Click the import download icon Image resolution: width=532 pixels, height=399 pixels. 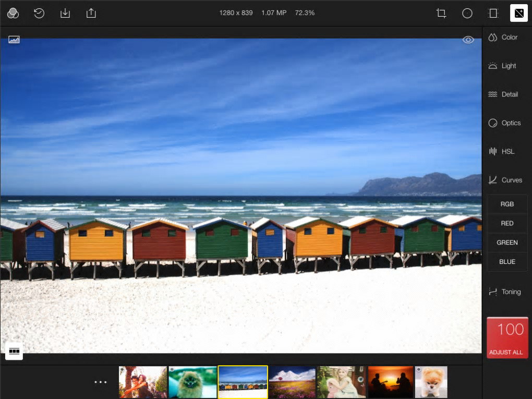[x=65, y=13]
